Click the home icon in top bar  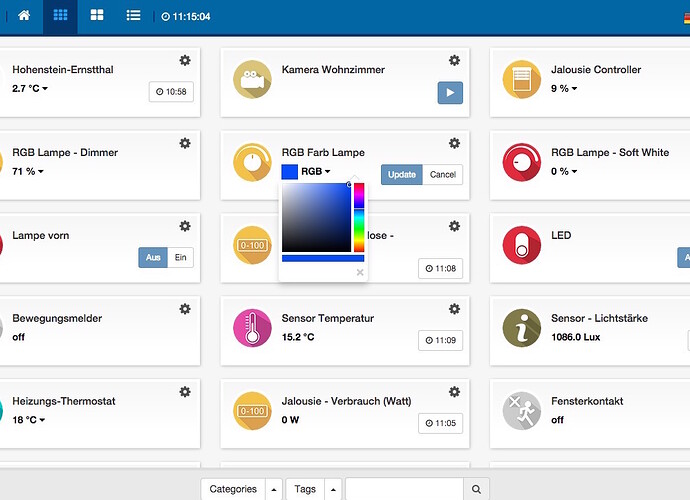[24, 16]
